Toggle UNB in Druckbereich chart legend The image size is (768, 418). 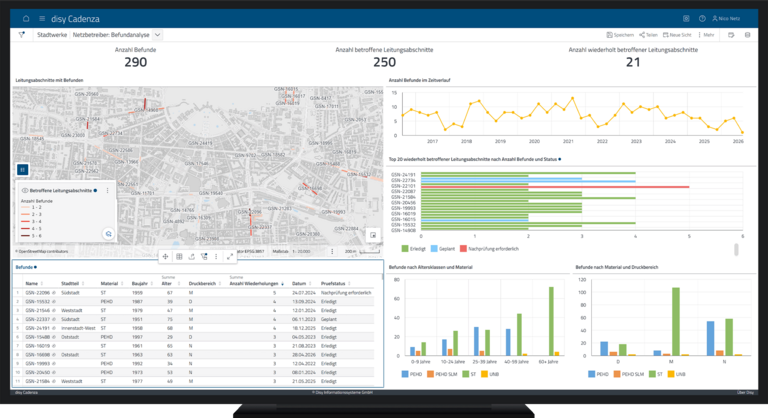(x=677, y=374)
